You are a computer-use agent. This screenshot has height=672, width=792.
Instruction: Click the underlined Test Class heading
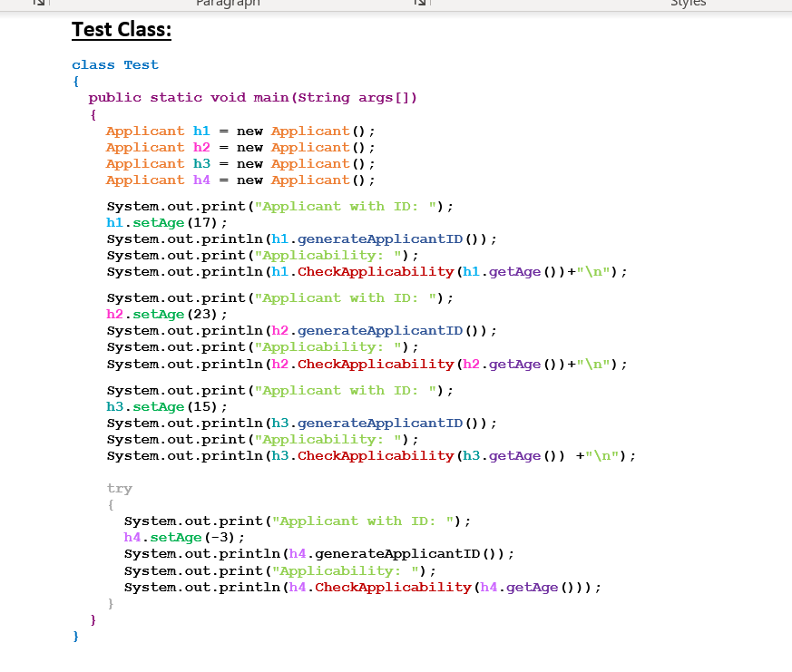pyautogui.click(x=121, y=29)
